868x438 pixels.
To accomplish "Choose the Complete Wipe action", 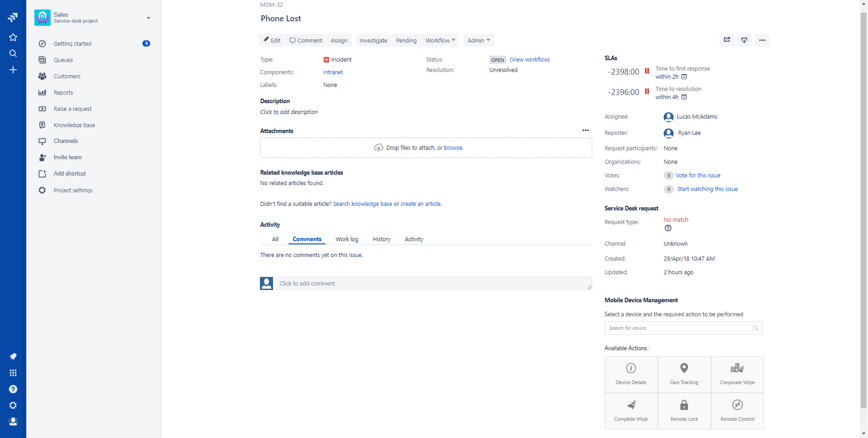I will click(x=631, y=411).
